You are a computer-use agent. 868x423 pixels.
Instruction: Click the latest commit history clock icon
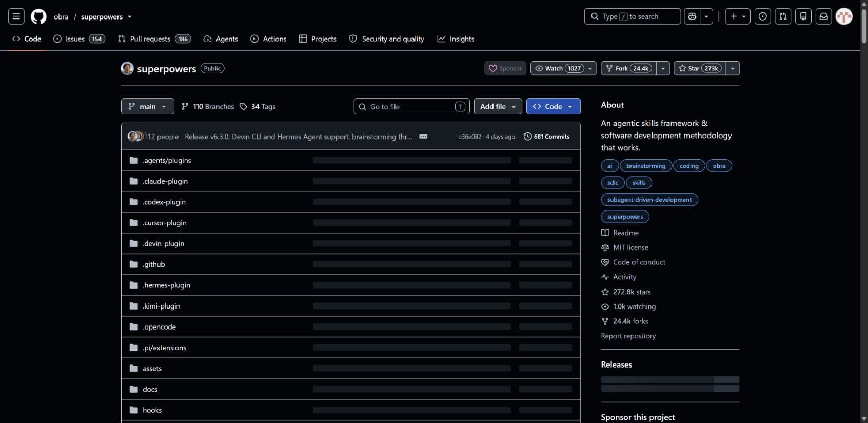[527, 137]
